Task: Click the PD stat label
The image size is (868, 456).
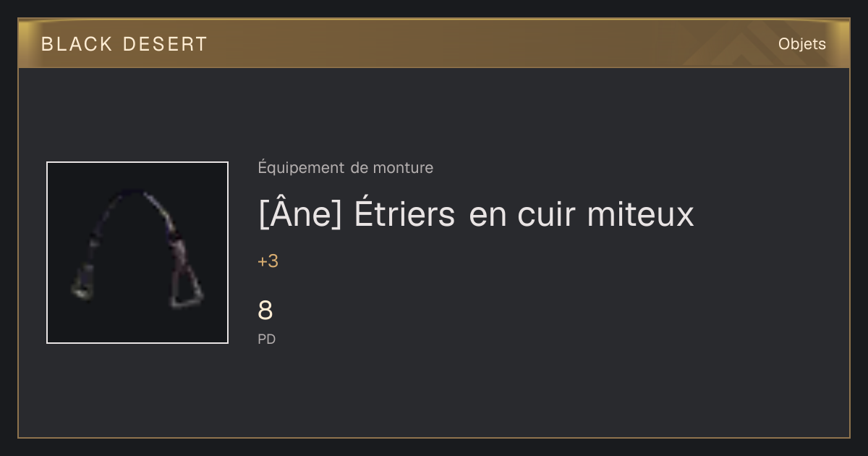Action: [x=267, y=339]
